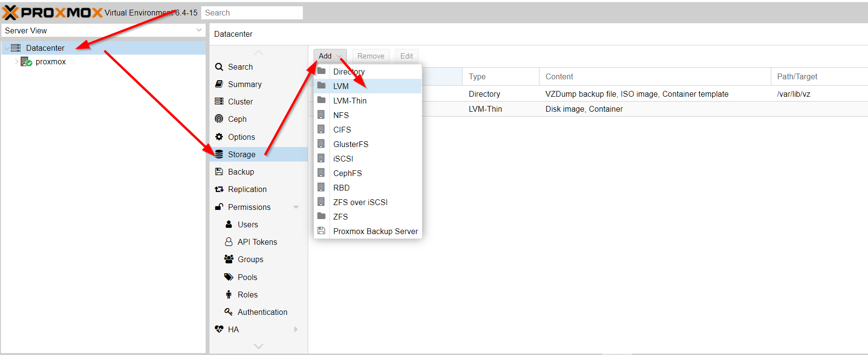Expand the proxmox node in tree
This screenshot has width=868, height=355.
16,61
